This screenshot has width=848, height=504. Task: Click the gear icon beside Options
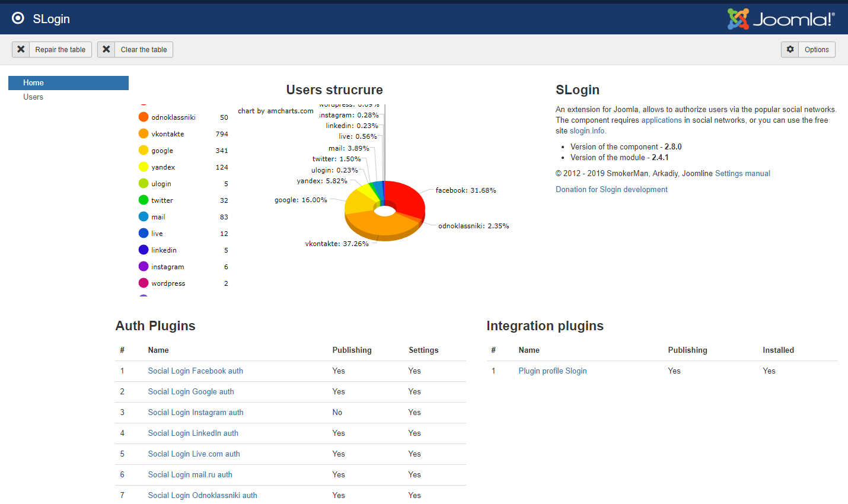(x=790, y=49)
